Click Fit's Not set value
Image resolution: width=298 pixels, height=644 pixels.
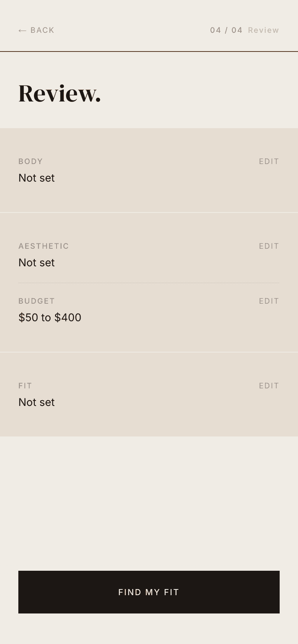37,402
